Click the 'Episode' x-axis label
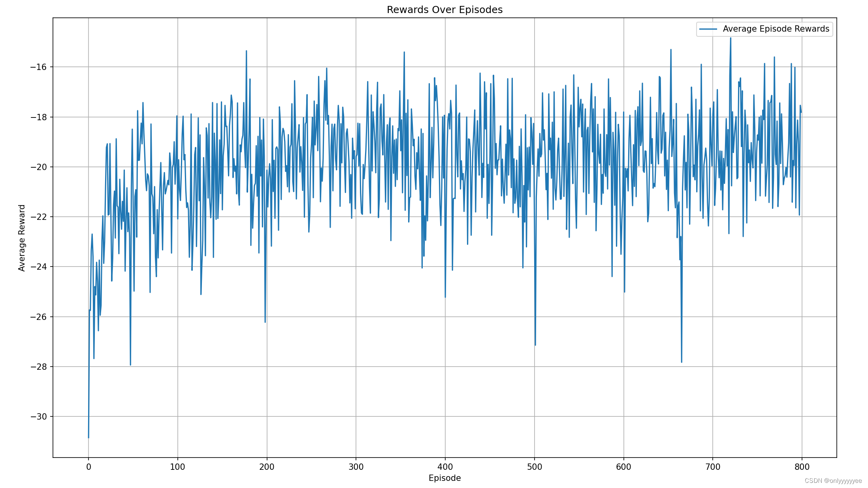The width and height of the screenshot is (868, 488). click(x=444, y=478)
